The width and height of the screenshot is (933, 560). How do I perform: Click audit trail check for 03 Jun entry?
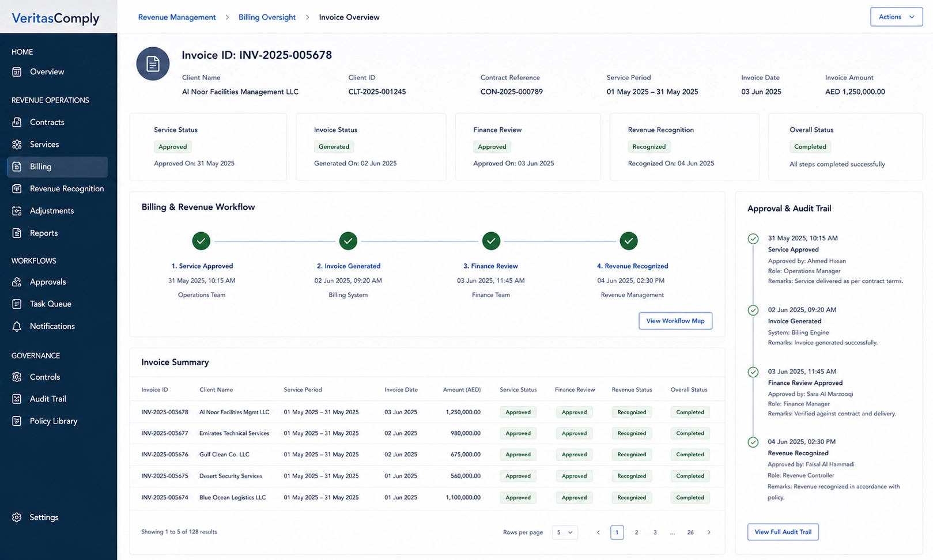(753, 372)
